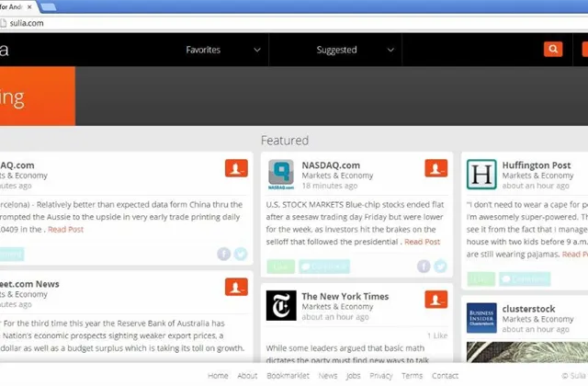Open Read Post on the Huffington Post card
Screen dimensions: 588x386
575,255
